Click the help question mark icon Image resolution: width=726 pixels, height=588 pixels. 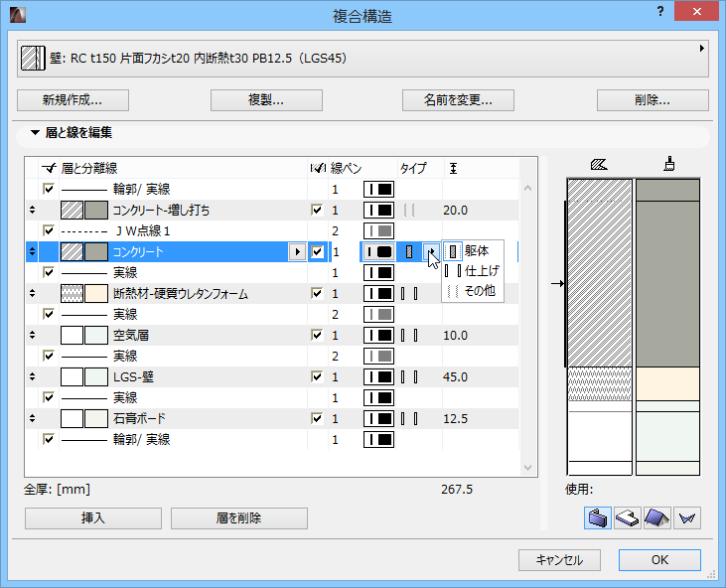click(x=660, y=12)
